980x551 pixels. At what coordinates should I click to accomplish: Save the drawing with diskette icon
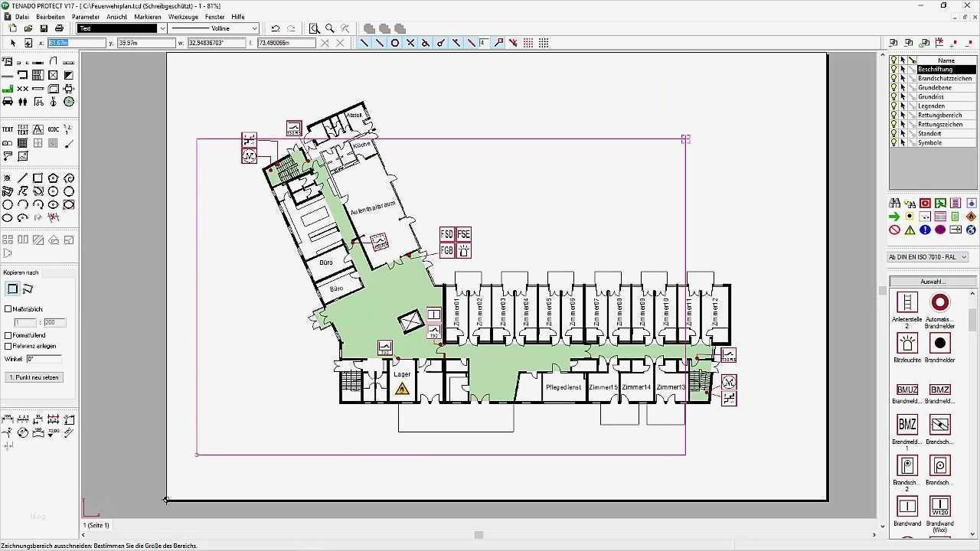(44, 28)
